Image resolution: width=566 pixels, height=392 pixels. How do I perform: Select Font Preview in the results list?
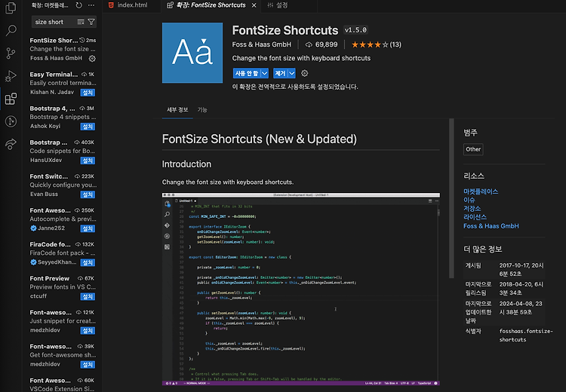click(62, 287)
